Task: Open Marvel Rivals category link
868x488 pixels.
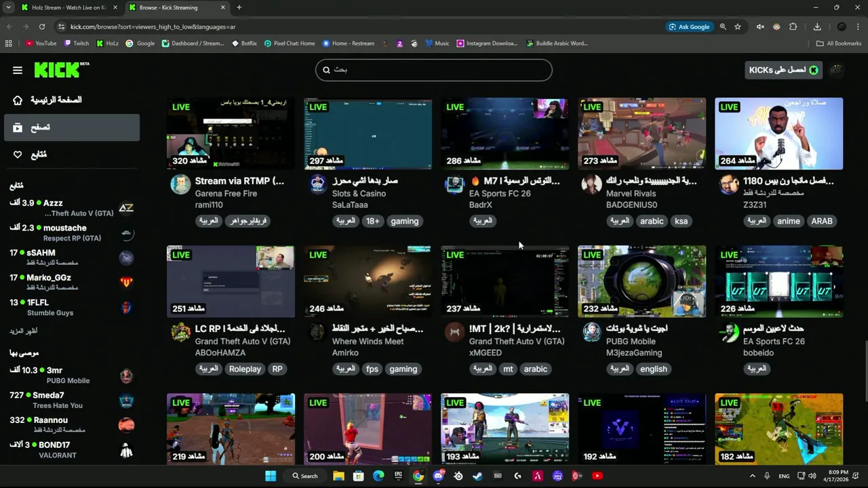Action: 631,193
